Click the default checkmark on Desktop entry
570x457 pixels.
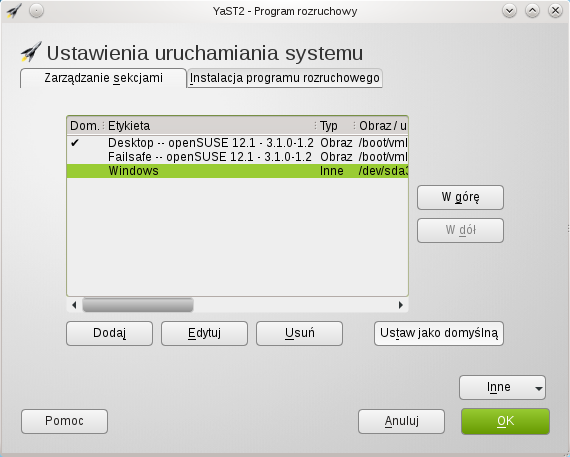[x=75, y=143]
